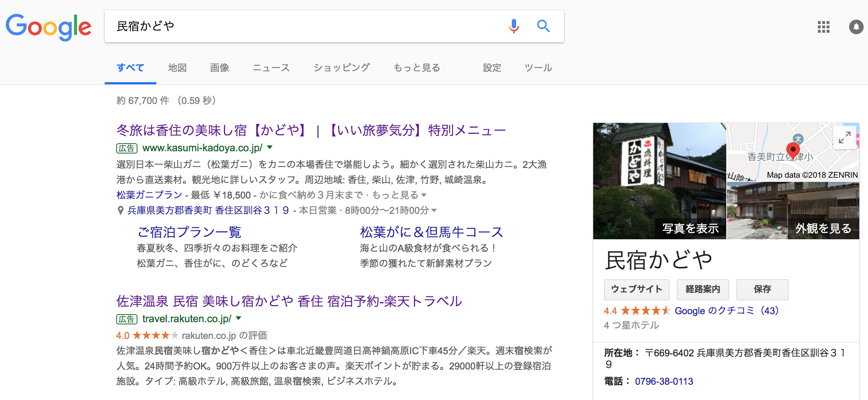The image size is (868, 400).
Task: Switch to the 地図 tab
Action: point(177,68)
